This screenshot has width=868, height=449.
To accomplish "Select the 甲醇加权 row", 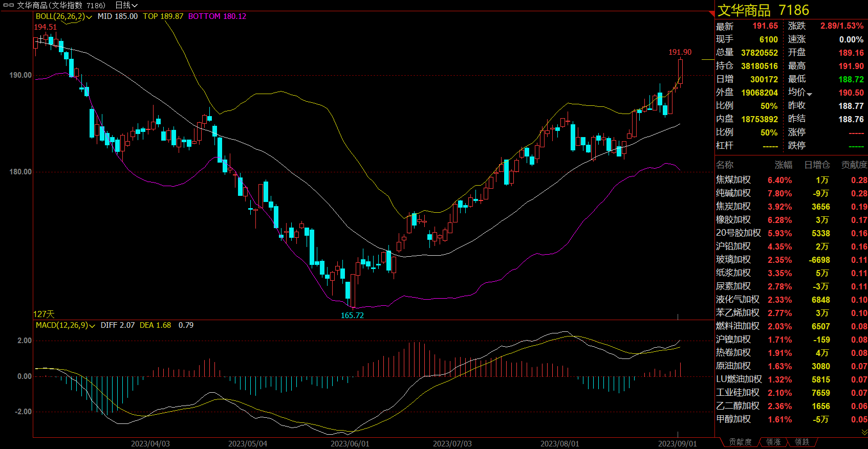I will [x=791, y=419].
